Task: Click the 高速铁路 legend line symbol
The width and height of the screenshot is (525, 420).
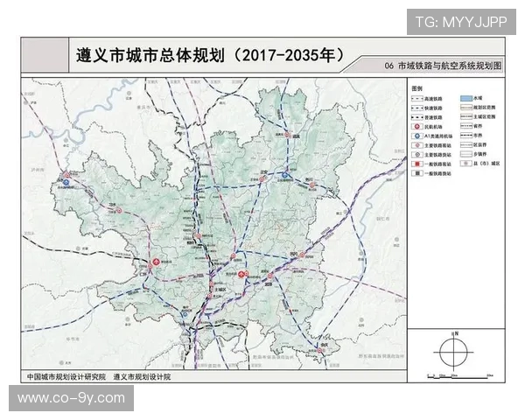Action: point(417,99)
